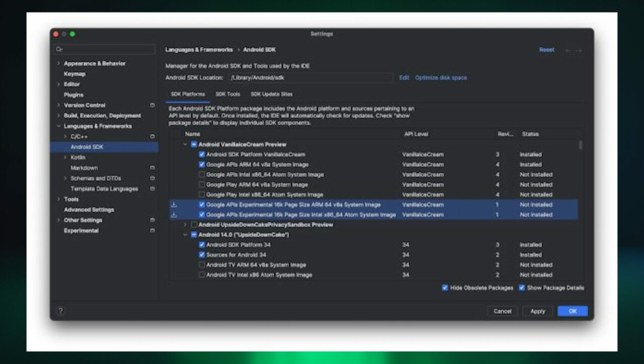Click the settings search field

[105, 49]
